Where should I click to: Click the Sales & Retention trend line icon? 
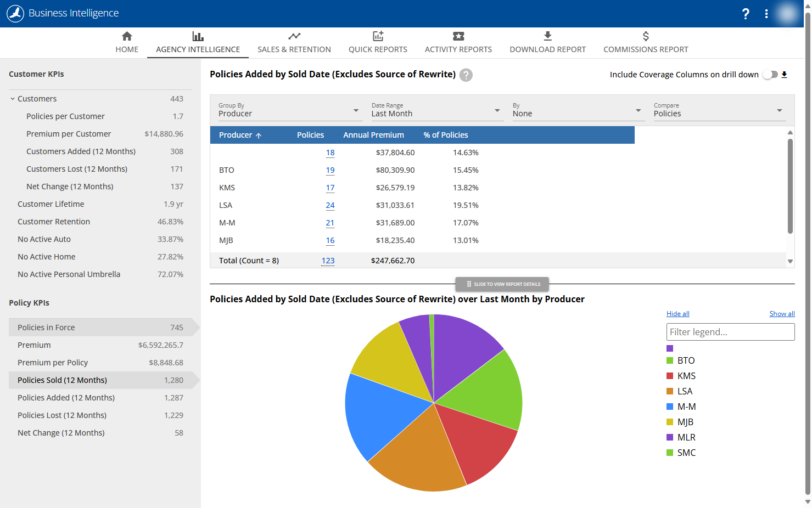(x=294, y=36)
